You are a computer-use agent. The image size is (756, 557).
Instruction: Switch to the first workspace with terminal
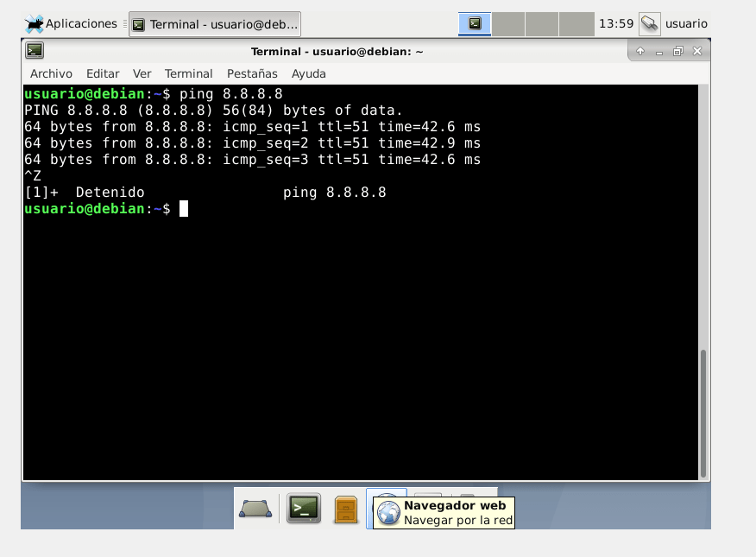pyautogui.click(x=475, y=23)
